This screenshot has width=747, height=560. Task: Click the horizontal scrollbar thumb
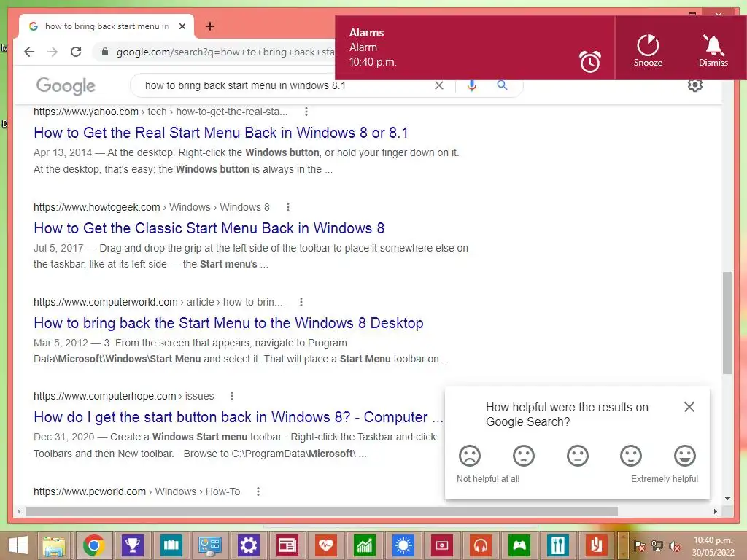click(322, 511)
